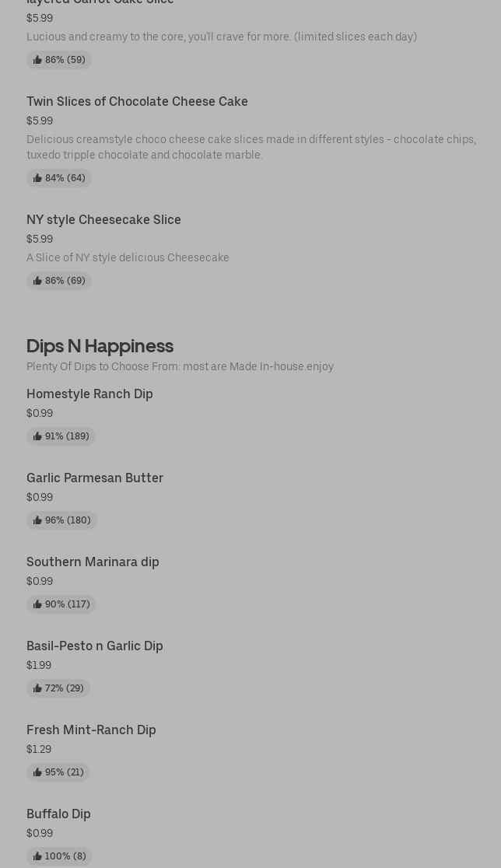Image resolution: width=501 pixels, height=868 pixels.
Task: Click the carrot cake slice description text
Action: (x=222, y=37)
